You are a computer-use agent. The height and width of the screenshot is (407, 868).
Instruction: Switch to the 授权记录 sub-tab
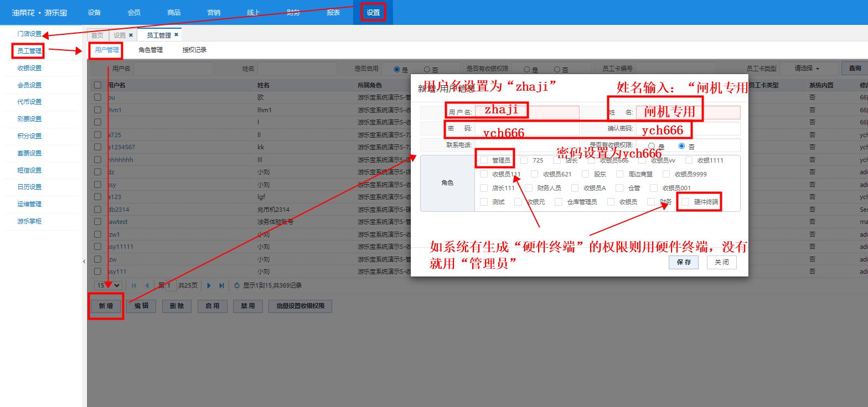(194, 50)
